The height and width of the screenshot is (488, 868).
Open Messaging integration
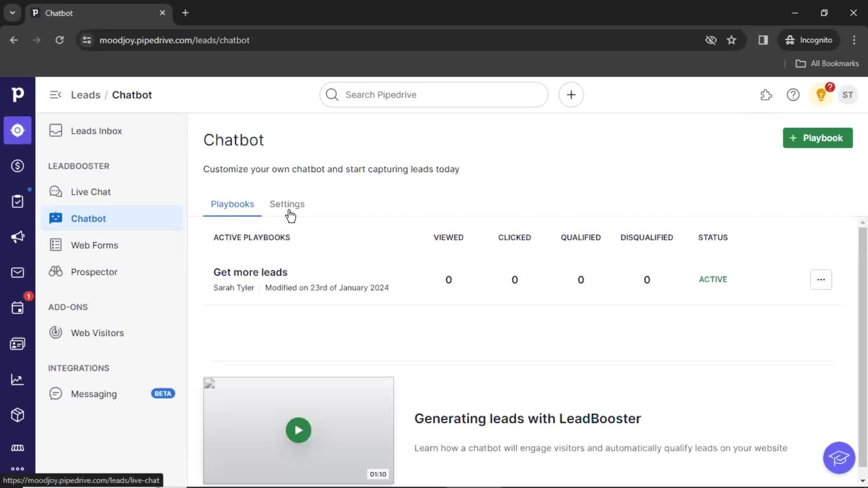(112, 394)
